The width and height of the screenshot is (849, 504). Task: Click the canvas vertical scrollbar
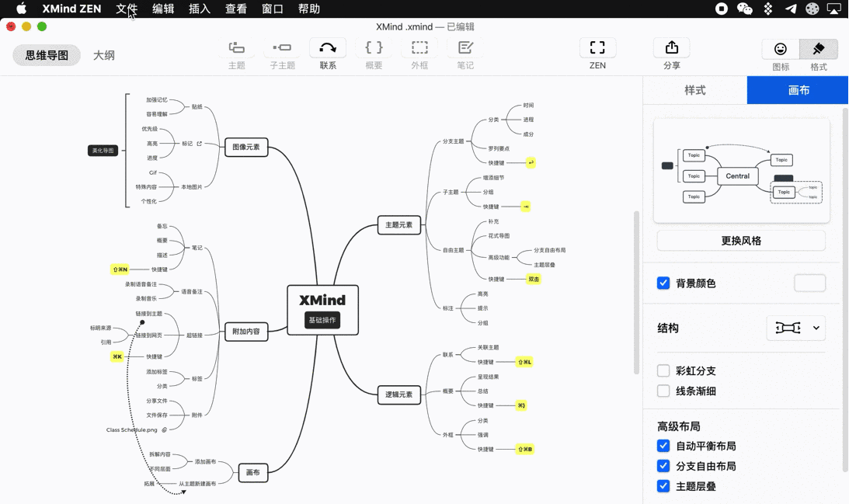[636, 292]
